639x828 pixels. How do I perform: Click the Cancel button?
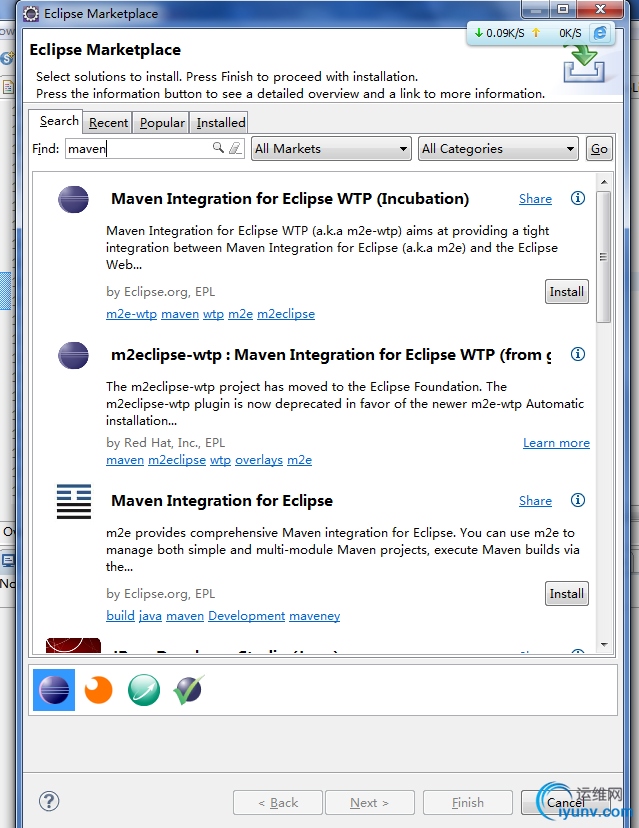(566, 803)
